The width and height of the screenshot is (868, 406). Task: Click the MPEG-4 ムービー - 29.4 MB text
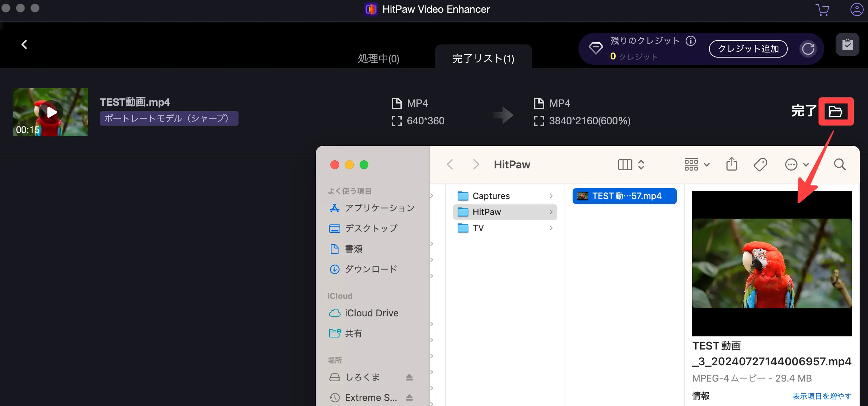[752, 379]
